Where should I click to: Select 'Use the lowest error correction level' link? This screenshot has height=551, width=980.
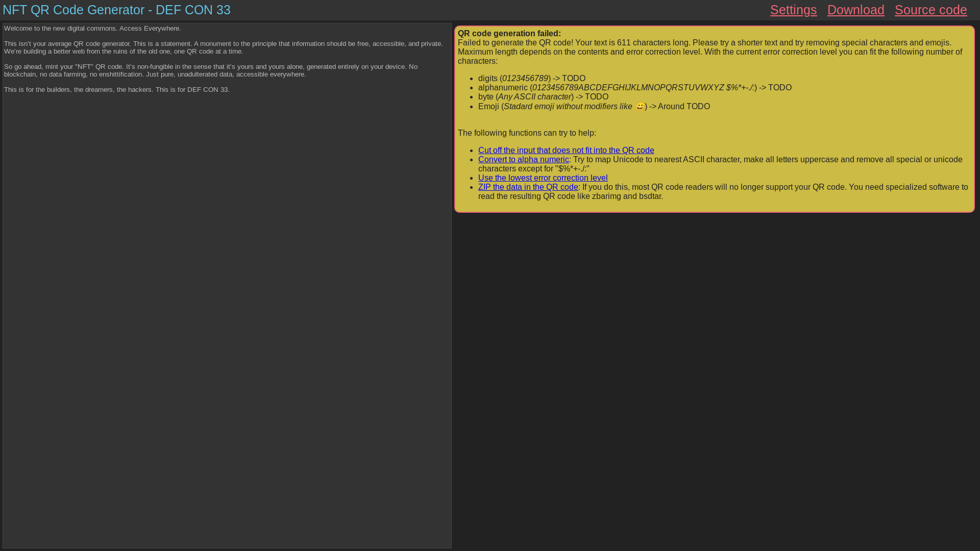point(543,178)
